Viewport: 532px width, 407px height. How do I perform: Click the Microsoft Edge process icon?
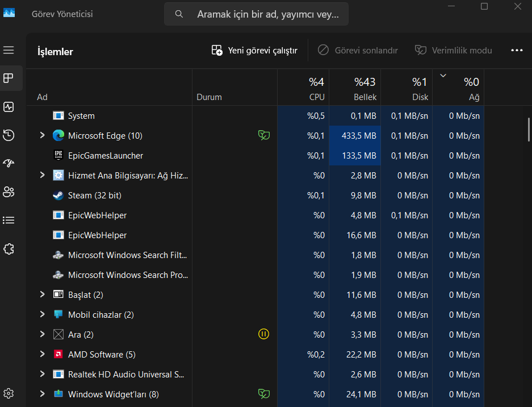click(58, 135)
